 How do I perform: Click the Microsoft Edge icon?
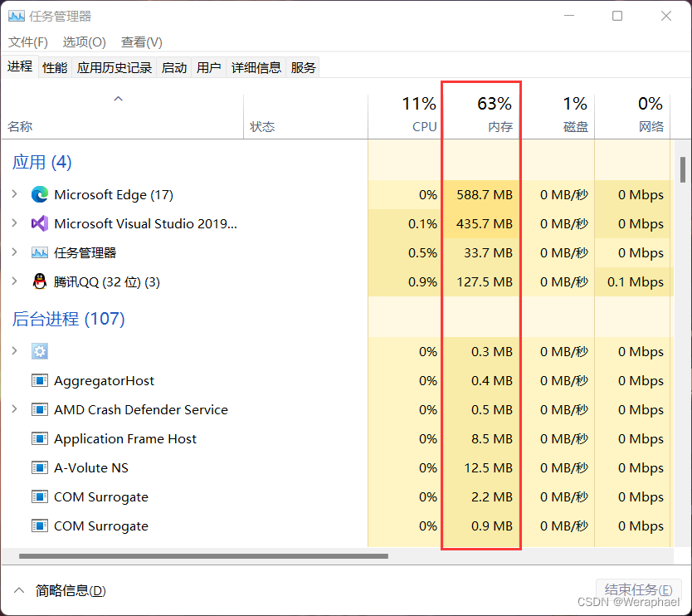(x=40, y=195)
